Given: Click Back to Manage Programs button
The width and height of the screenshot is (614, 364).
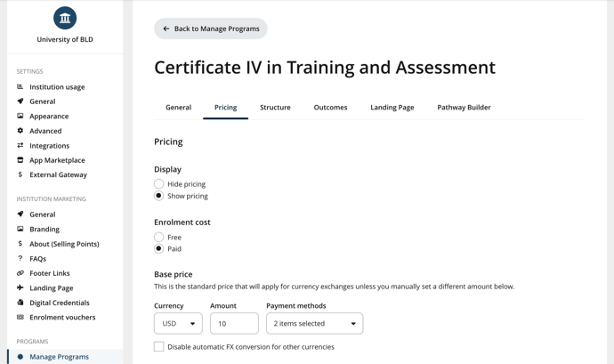Looking at the screenshot, I should (211, 28).
